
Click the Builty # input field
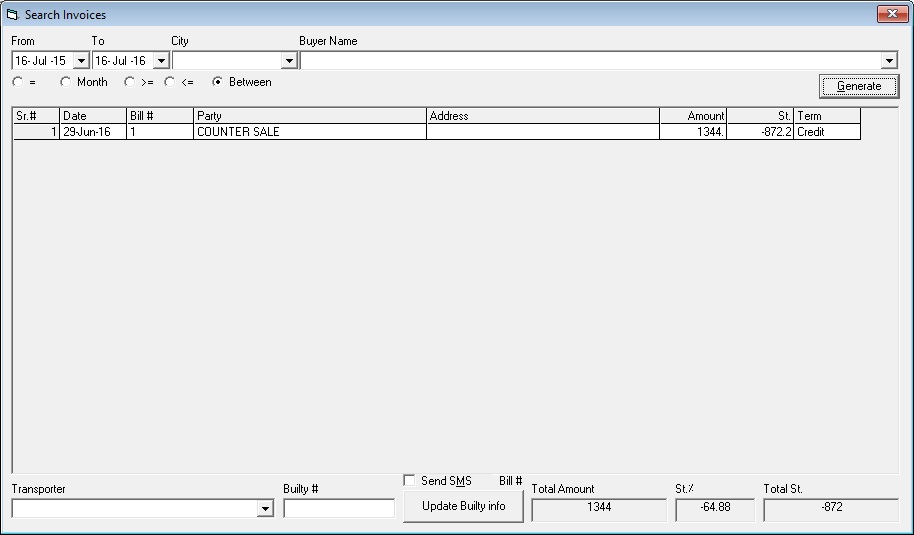point(339,509)
